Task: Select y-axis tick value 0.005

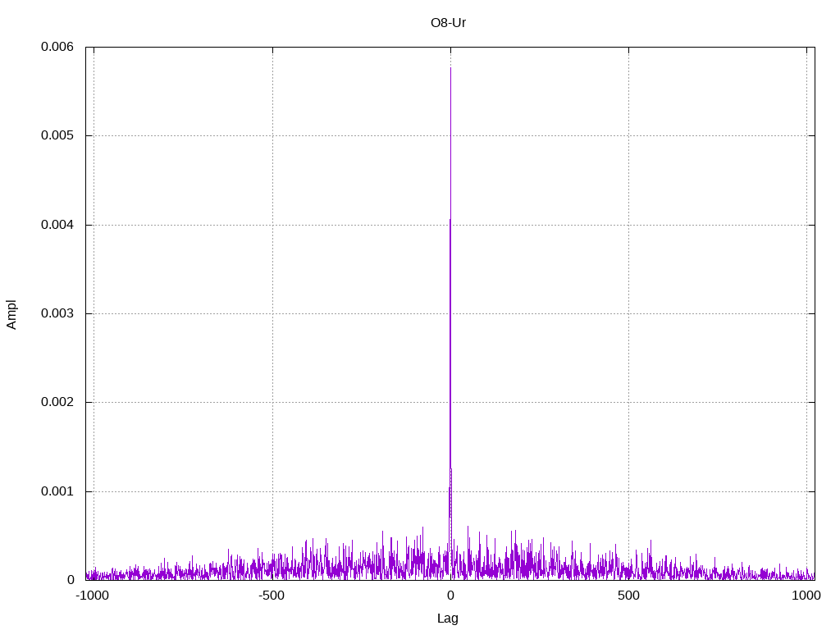Action: click(x=57, y=135)
